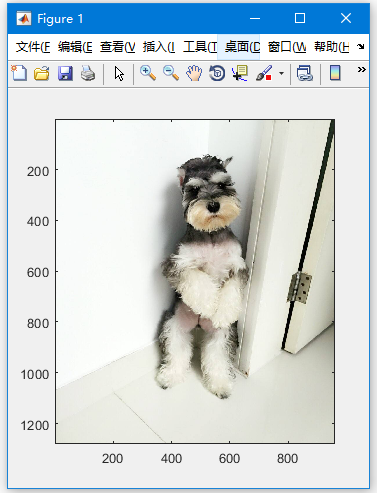377x493 pixels.
Task: Select the Pan hand tool
Action: point(194,73)
